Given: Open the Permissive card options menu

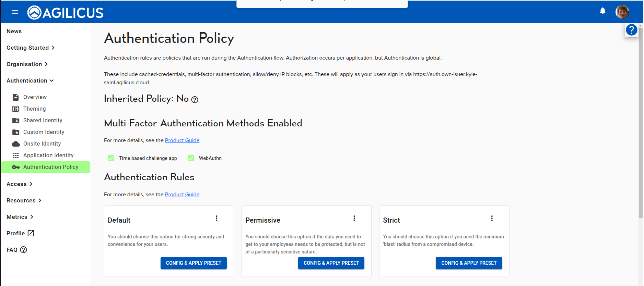Looking at the screenshot, I should click(354, 218).
